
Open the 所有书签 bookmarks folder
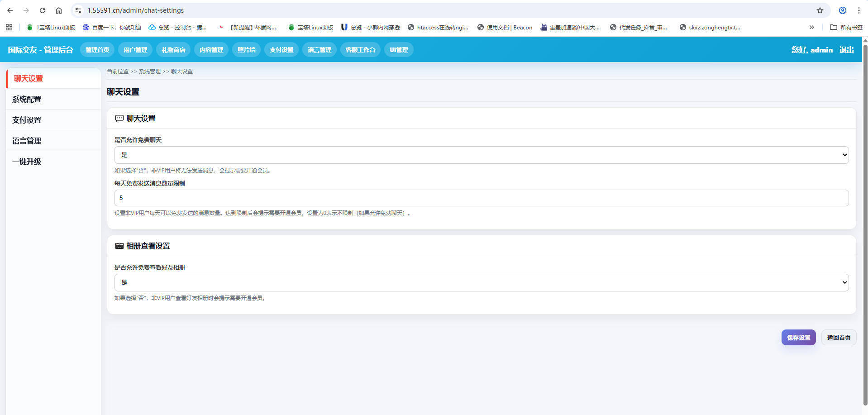(846, 27)
